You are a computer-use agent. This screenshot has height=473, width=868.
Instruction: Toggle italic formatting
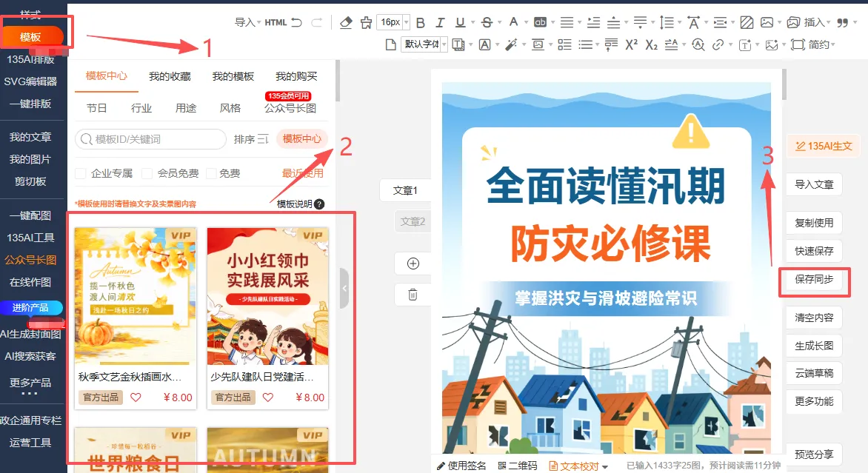pos(439,23)
